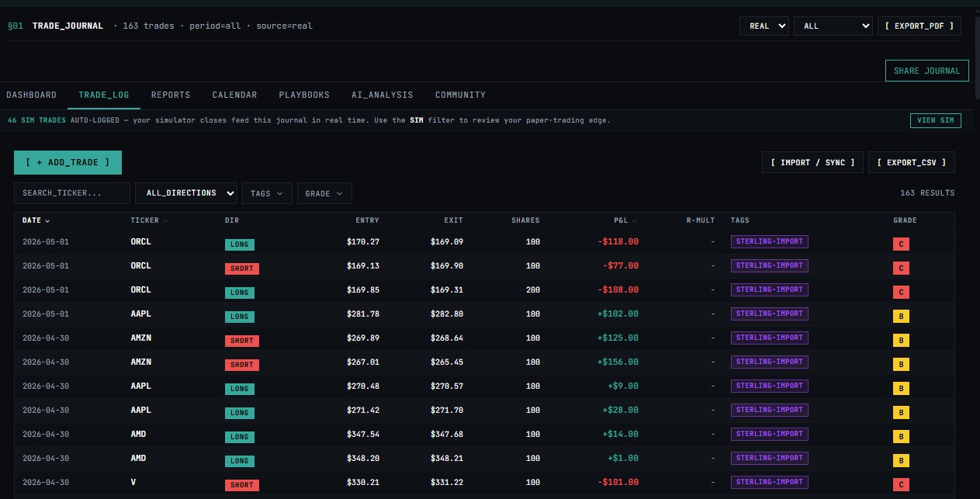
Task: Click the ADD_TRADE button
Action: pyautogui.click(x=68, y=162)
